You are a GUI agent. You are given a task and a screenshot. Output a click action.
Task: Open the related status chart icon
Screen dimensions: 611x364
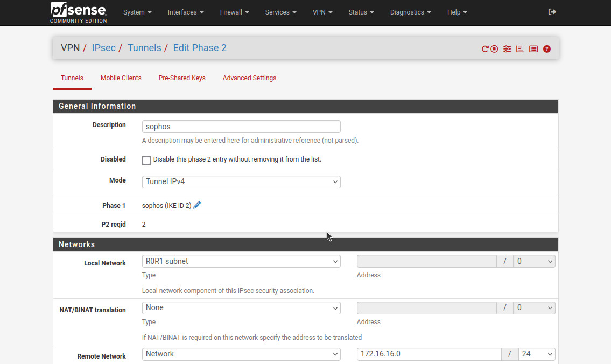pyautogui.click(x=520, y=49)
